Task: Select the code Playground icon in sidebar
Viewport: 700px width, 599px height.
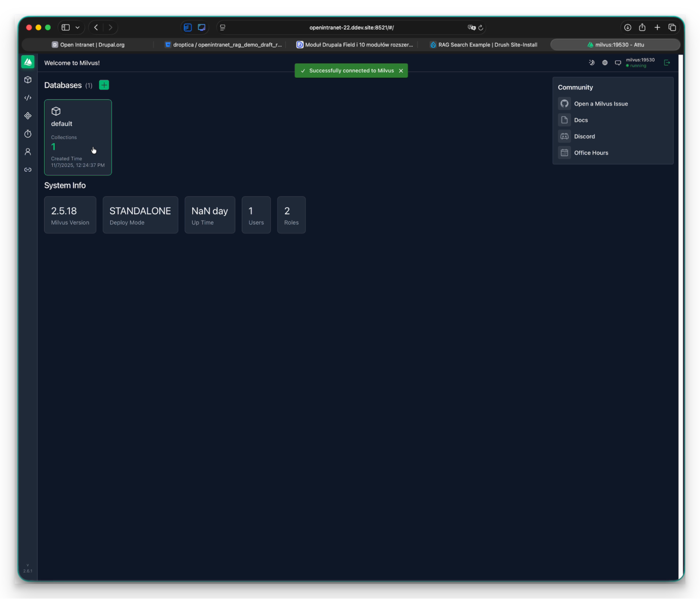Action: [28, 98]
